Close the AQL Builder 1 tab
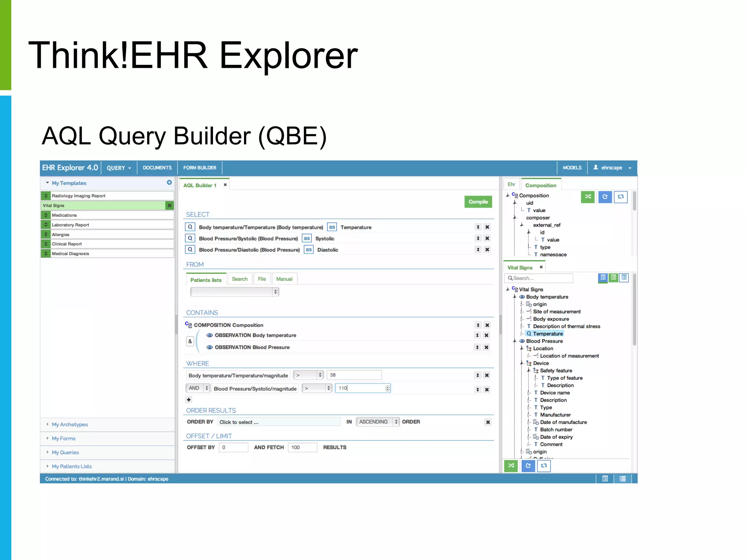The height and width of the screenshot is (560, 747). click(x=225, y=185)
